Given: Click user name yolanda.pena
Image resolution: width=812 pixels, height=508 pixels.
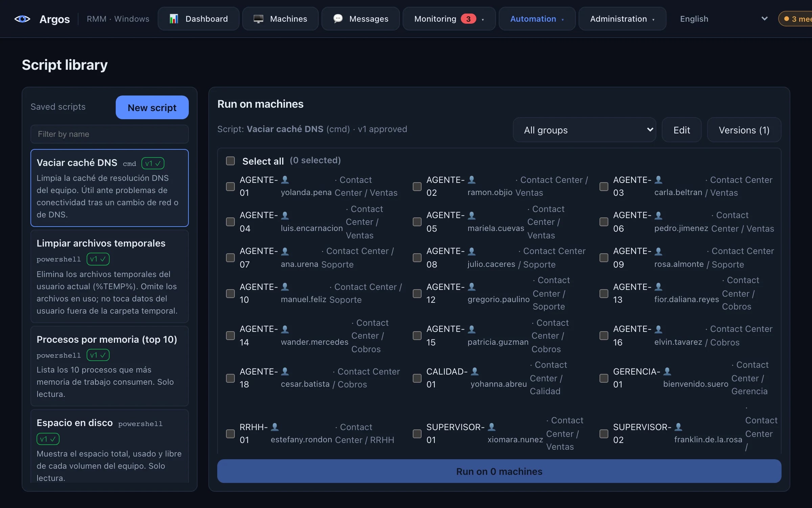Looking at the screenshot, I should tap(306, 192).
